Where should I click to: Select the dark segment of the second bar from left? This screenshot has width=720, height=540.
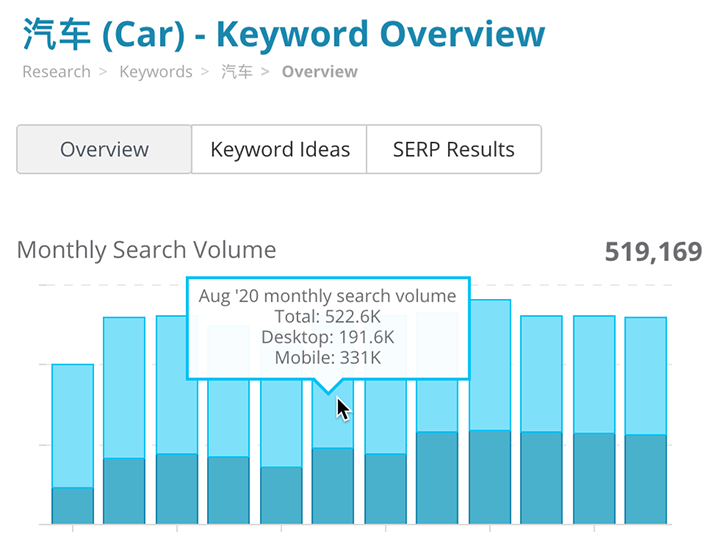click(125, 490)
